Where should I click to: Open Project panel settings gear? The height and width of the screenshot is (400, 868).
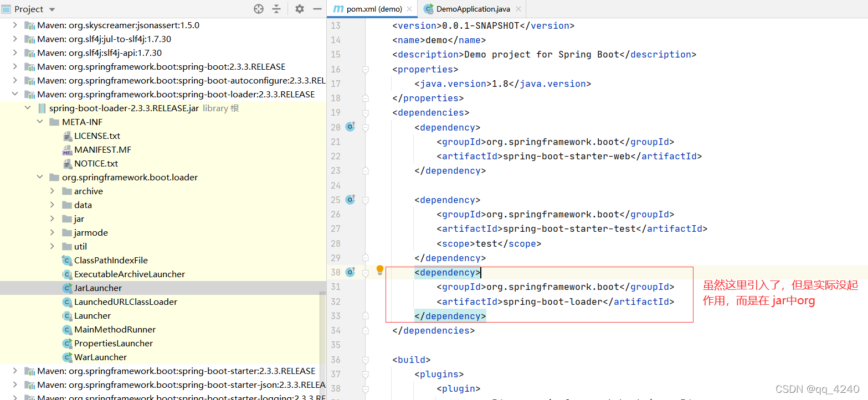coord(300,9)
